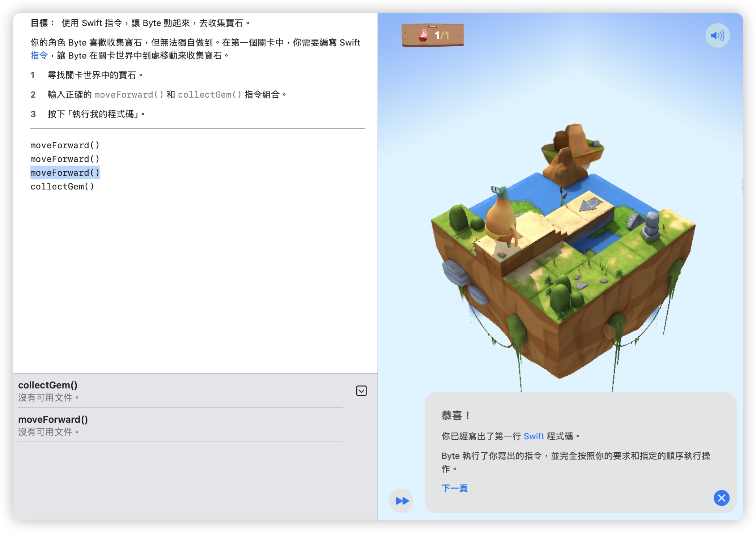Viewport: 756px width, 533px height.
Task: Select the highlighted moveForward() code line
Action: tap(64, 173)
